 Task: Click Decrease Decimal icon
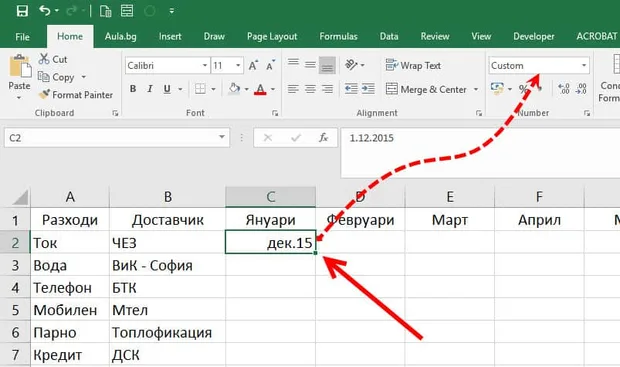point(582,89)
